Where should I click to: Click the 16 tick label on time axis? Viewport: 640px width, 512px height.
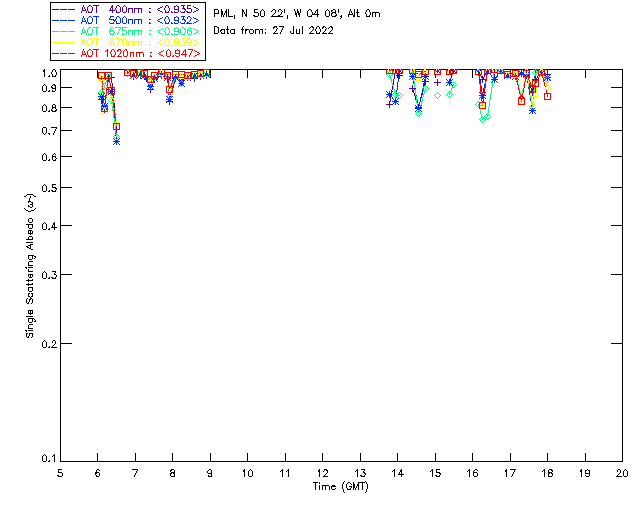click(x=472, y=472)
